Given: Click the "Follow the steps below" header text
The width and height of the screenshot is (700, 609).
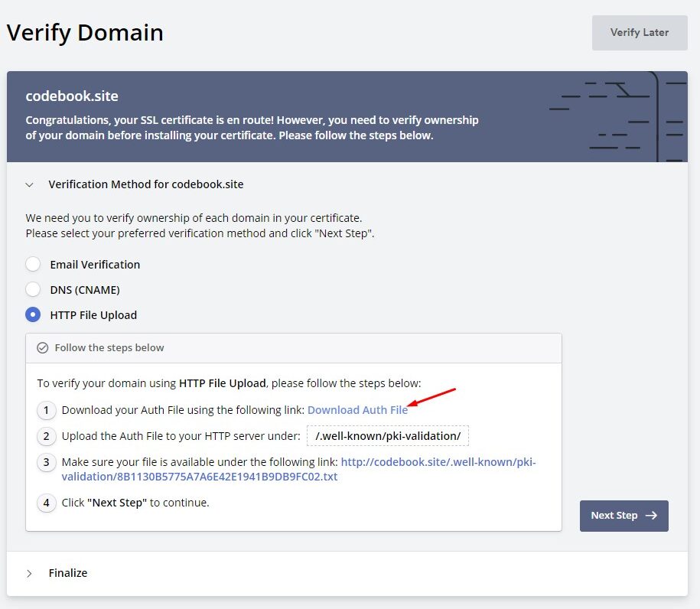Looking at the screenshot, I should [109, 348].
